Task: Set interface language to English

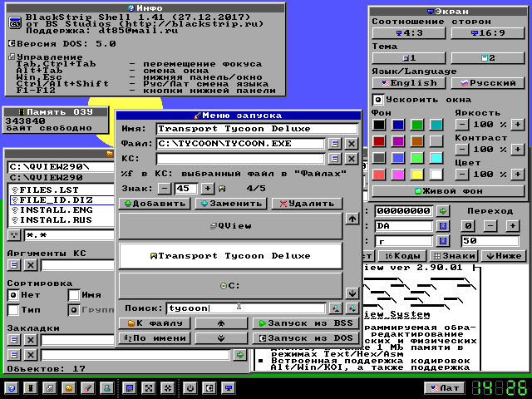Action: click(409, 83)
